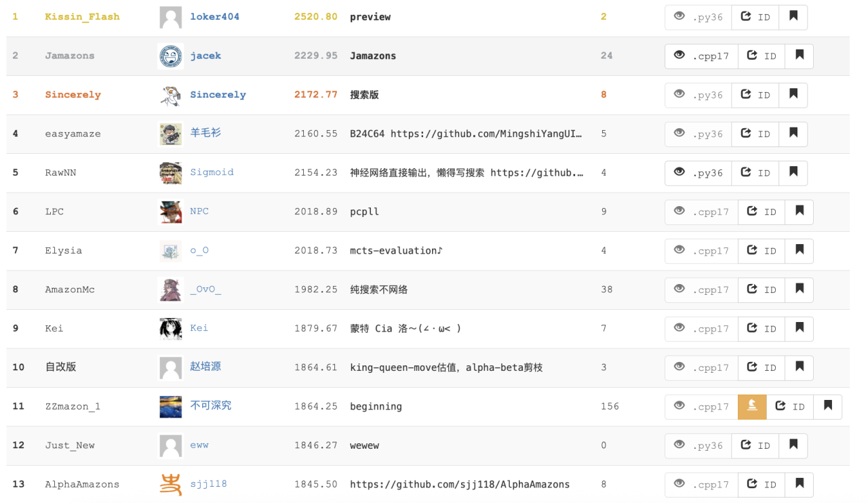
Task: Visit the jacek user profile
Action: click(x=205, y=56)
